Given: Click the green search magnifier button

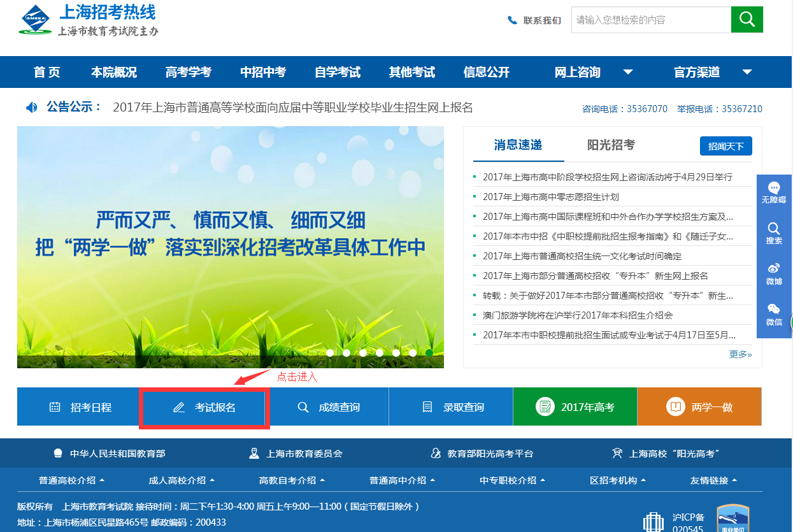Looking at the screenshot, I should coord(747,20).
